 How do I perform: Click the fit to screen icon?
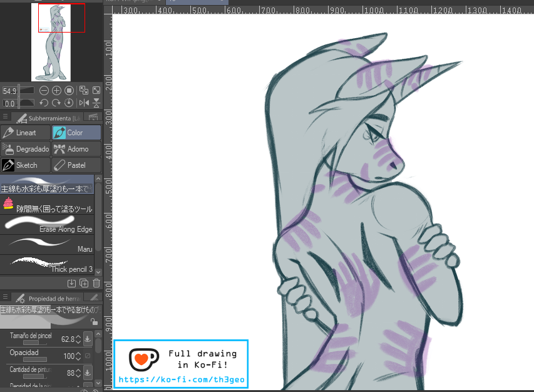pyautogui.click(x=85, y=91)
